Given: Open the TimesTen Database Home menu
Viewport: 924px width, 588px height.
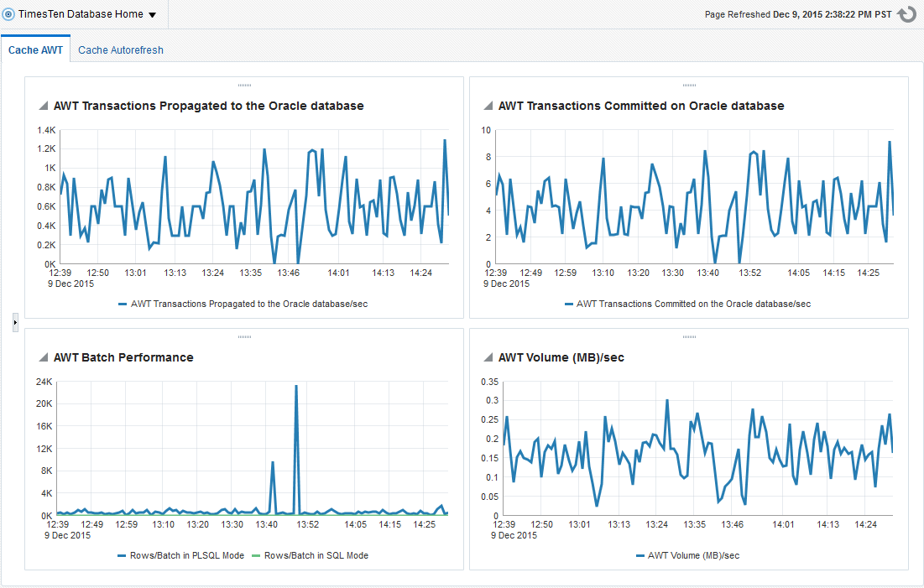Looking at the screenshot, I should point(152,15).
